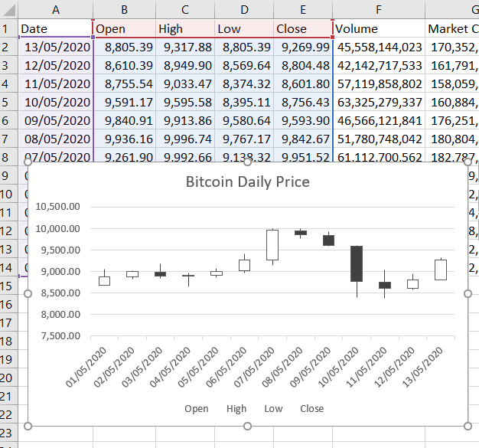Select row 20 header

coord(8,378)
